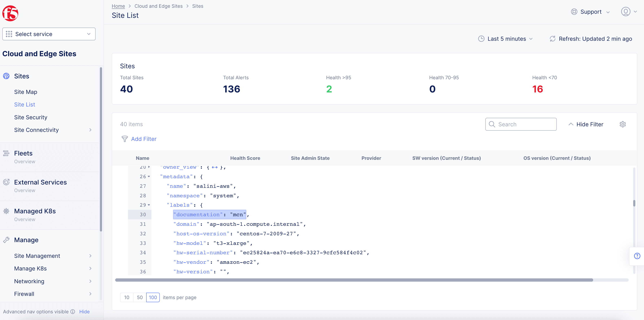Screen dimensions: 644x320
Task: Click the Search input field
Action: click(x=521, y=124)
